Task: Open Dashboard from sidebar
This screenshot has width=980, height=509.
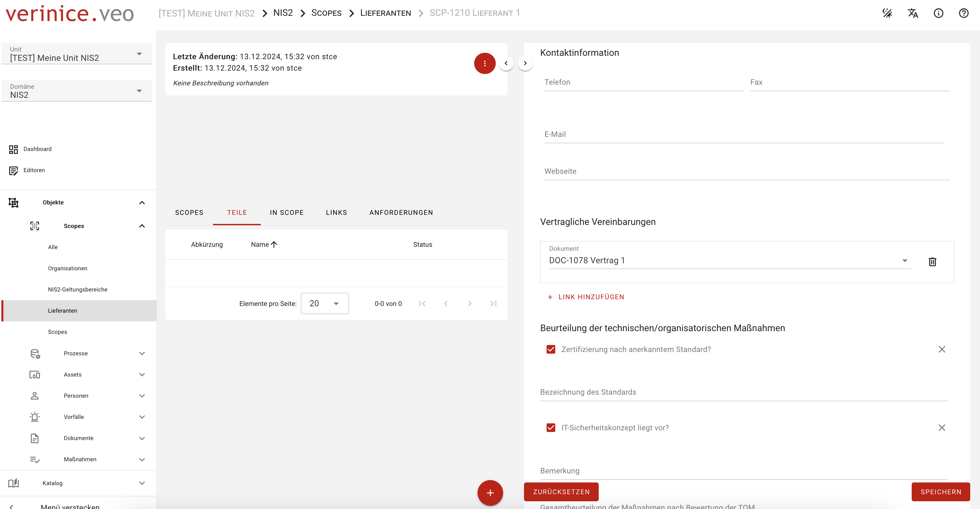Action: coord(37,149)
